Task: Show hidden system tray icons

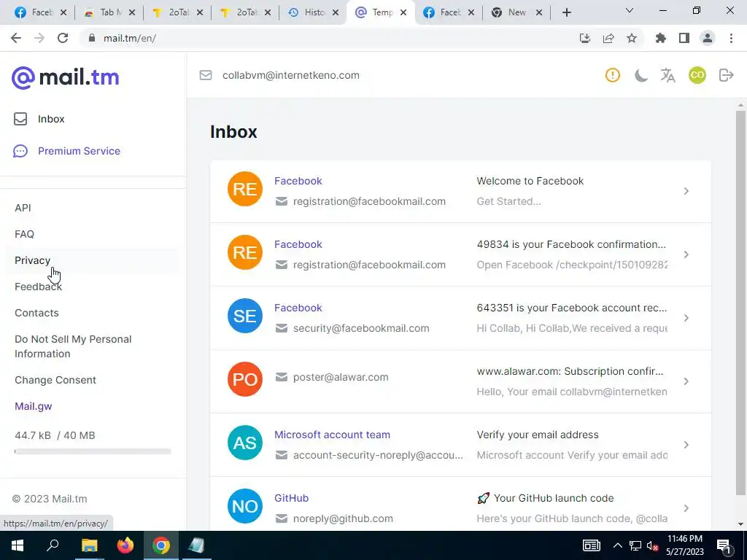Action: [617, 545]
